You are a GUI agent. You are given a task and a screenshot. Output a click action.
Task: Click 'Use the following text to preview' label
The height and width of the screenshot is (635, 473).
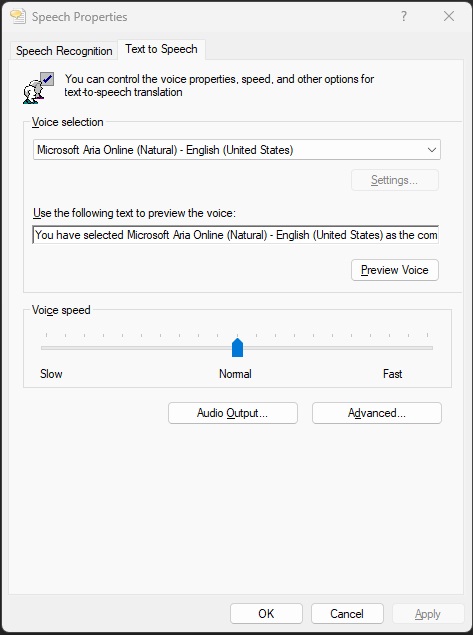point(134,213)
